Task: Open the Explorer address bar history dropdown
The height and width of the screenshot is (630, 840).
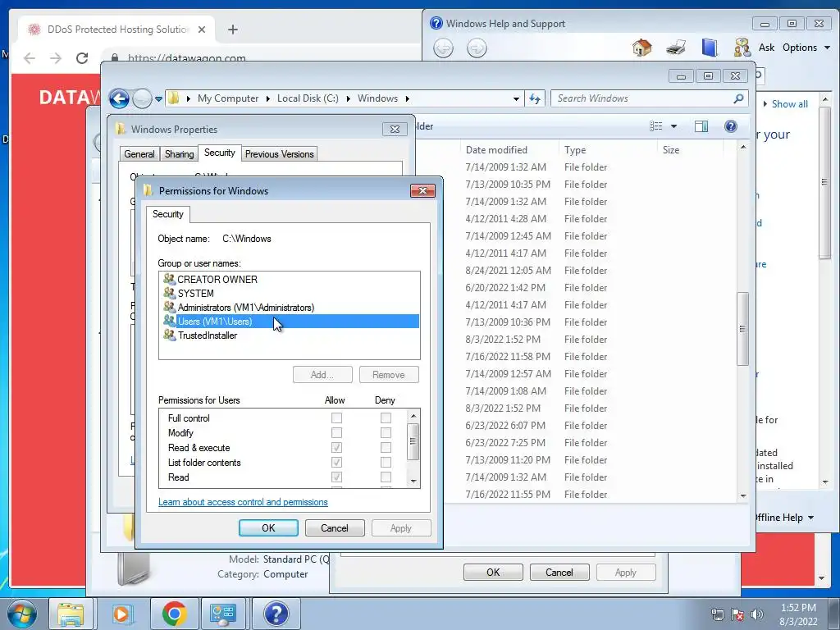Action: tap(516, 98)
